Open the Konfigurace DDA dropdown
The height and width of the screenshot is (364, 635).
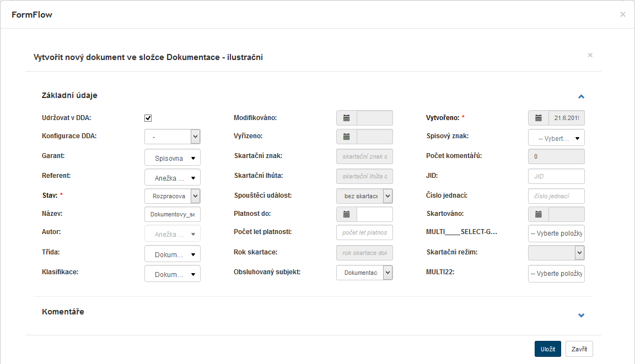click(x=172, y=137)
